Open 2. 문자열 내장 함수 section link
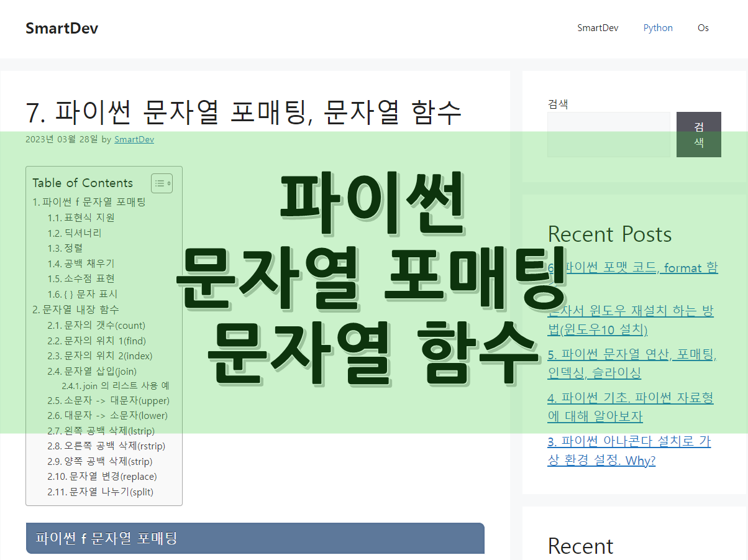The image size is (748, 560). (x=76, y=310)
